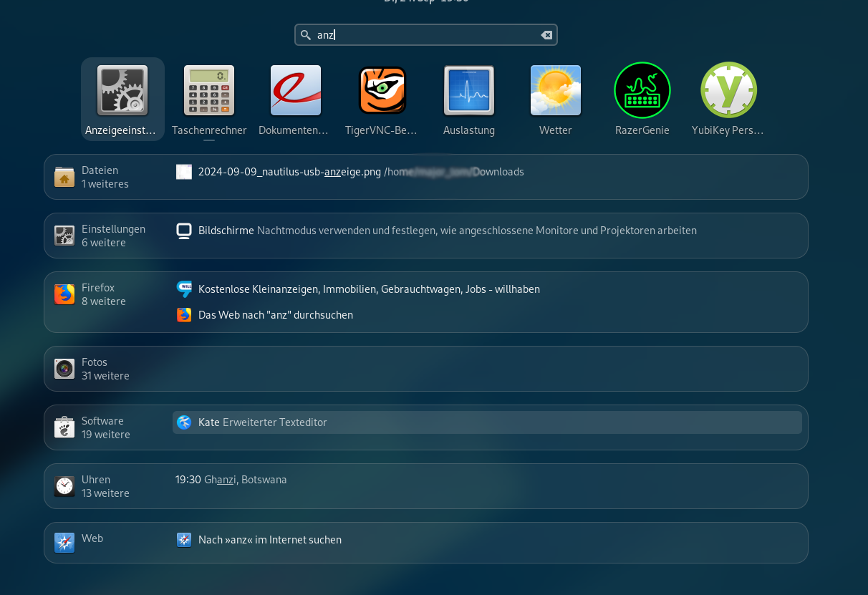
Task: Show "19 weitere" Software results
Action: click(106, 435)
